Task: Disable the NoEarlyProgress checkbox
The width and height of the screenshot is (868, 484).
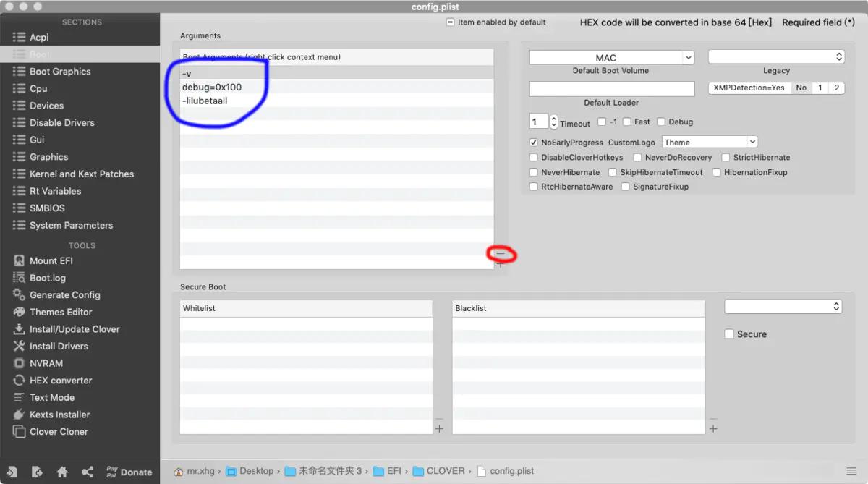Action: coord(533,142)
